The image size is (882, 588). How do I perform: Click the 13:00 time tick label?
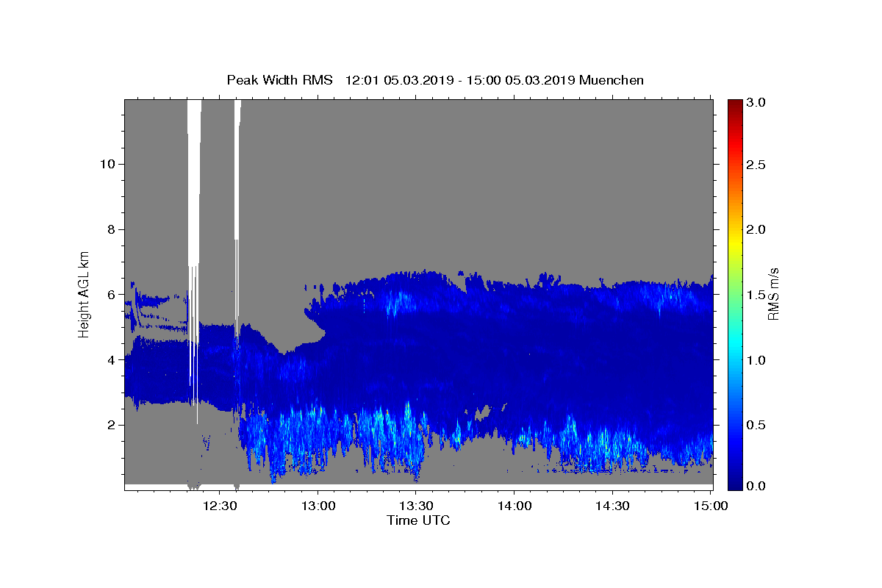point(319,506)
